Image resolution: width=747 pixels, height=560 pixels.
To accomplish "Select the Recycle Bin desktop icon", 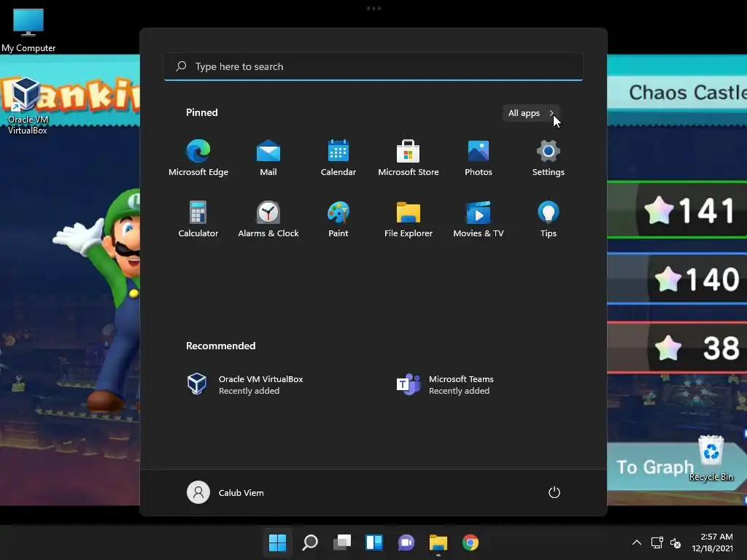I will tap(711, 458).
